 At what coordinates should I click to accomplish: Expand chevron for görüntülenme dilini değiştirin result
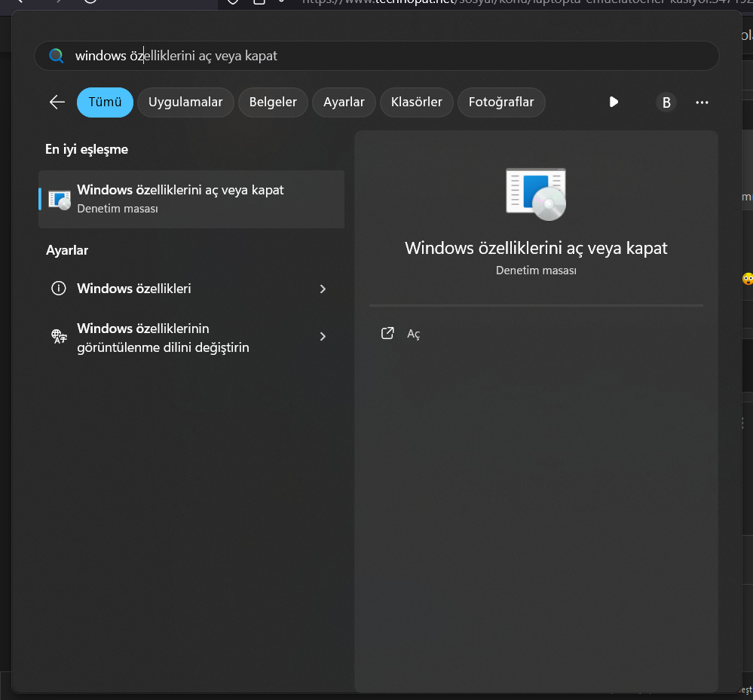click(x=323, y=337)
